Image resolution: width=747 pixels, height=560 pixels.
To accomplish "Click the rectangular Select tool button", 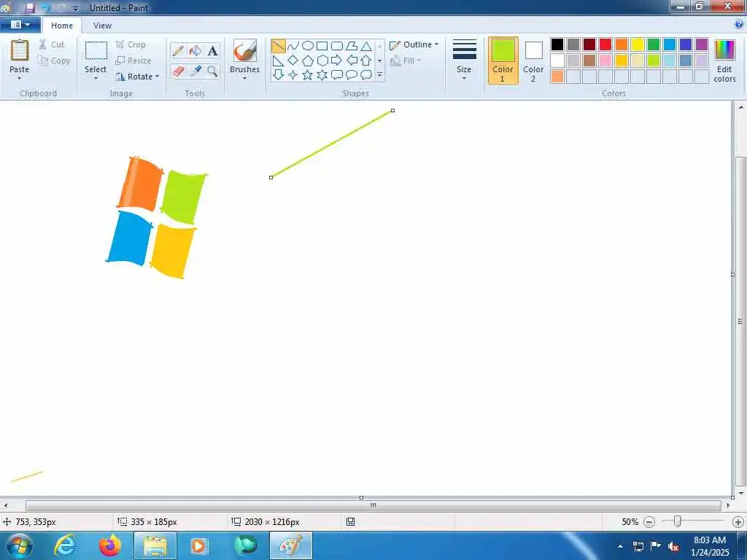I will pyautogui.click(x=96, y=50).
